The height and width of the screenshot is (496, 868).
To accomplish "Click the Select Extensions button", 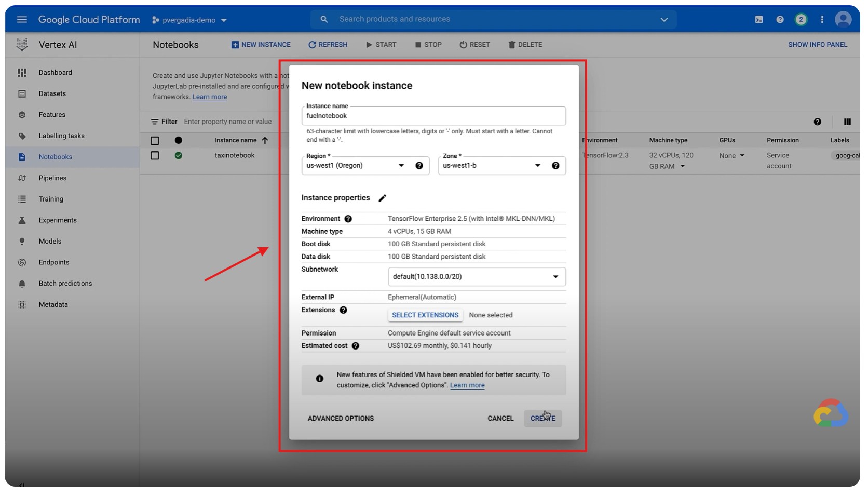I will (x=425, y=315).
